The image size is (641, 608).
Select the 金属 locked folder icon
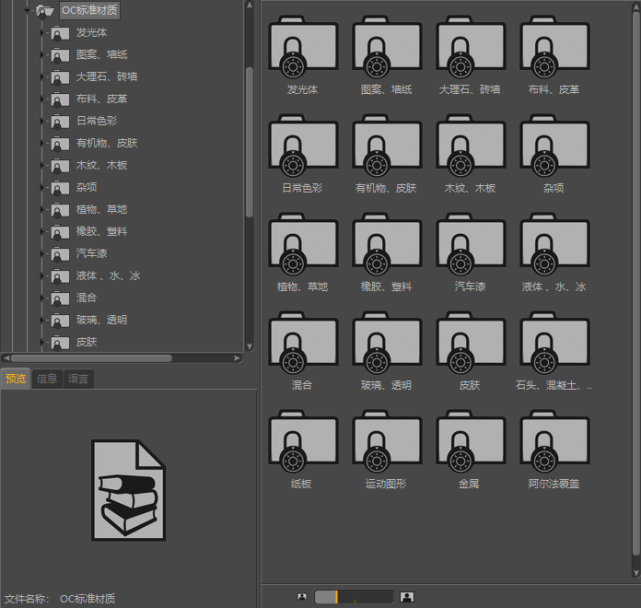coord(471,441)
